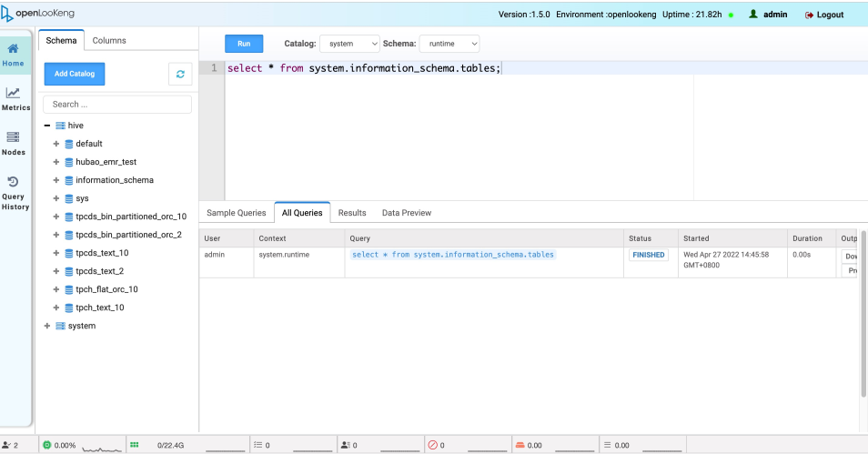Collapse the hive catalog tree

[x=47, y=126]
